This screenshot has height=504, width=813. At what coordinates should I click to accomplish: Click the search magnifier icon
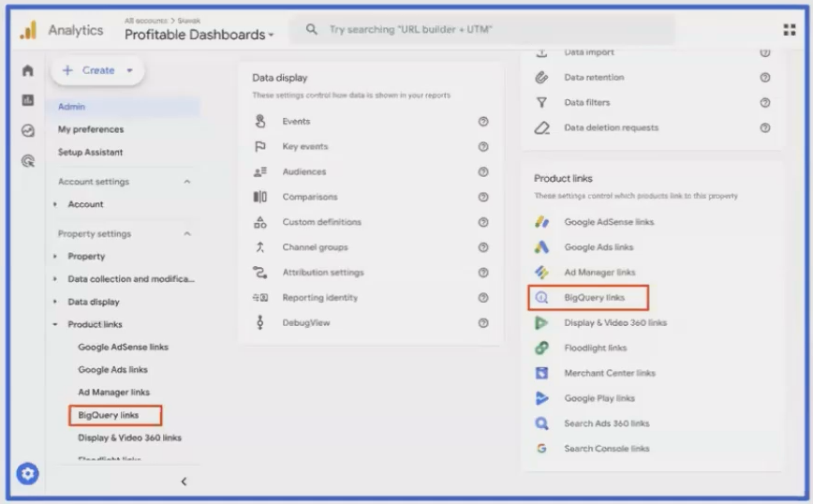click(x=311, y=29)
